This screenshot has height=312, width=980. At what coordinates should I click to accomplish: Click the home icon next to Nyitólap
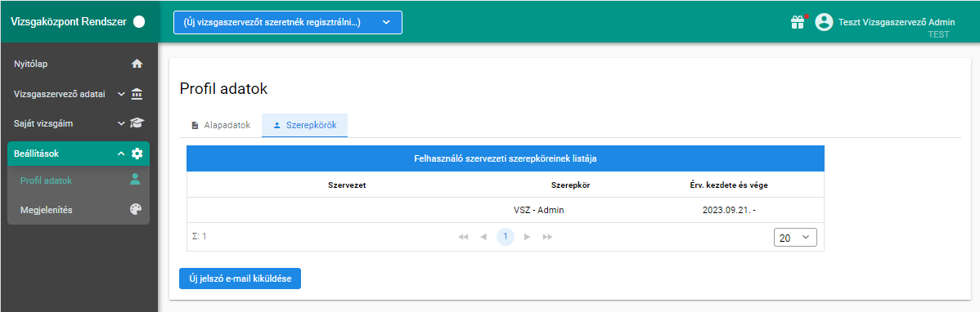(x=137, y=64)
